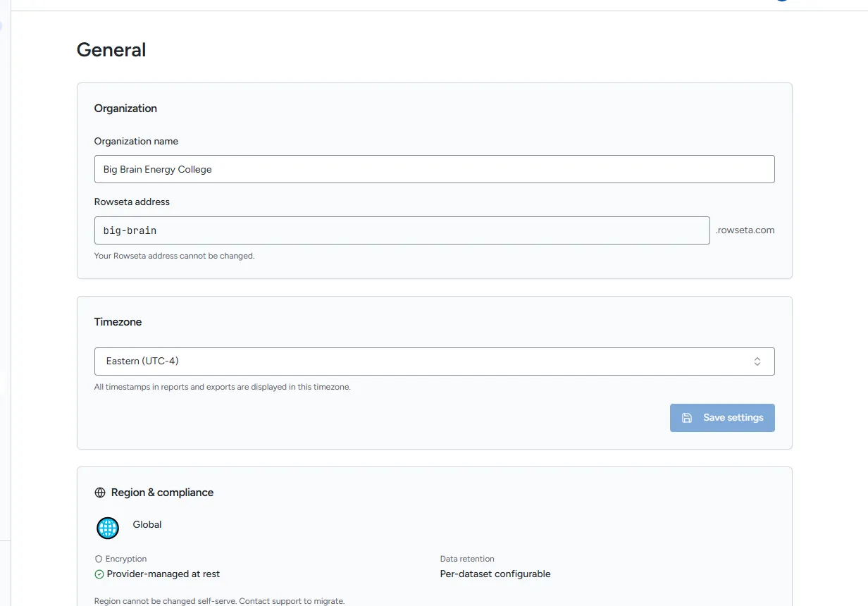Click 'Your Rowseta address cannot be changed' note
This screenshot has height=606, width=868.
(174, 256)
